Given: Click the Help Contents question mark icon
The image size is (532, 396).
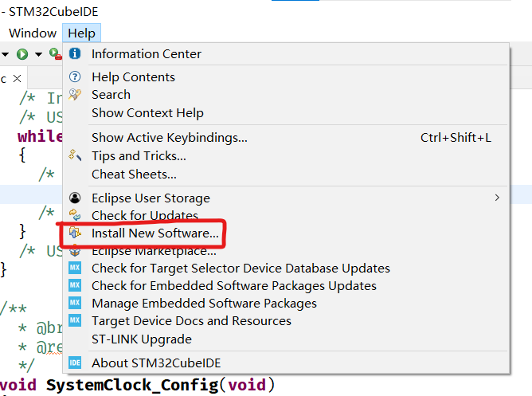Looking at the screenshot, I should click(x=75, y=77).
